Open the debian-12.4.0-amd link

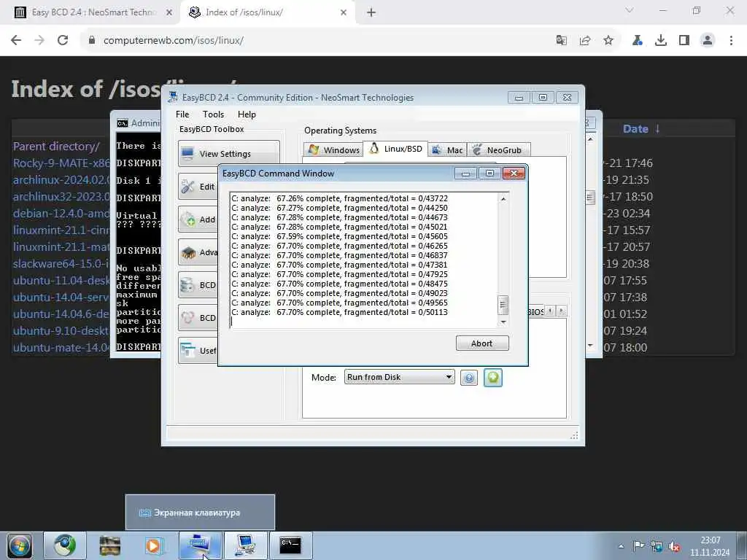tap(61, 214)
